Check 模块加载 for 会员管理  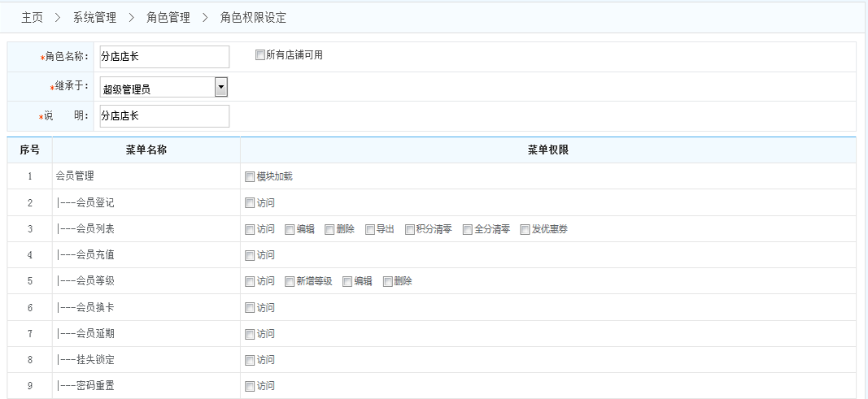(x=250, y=176)
